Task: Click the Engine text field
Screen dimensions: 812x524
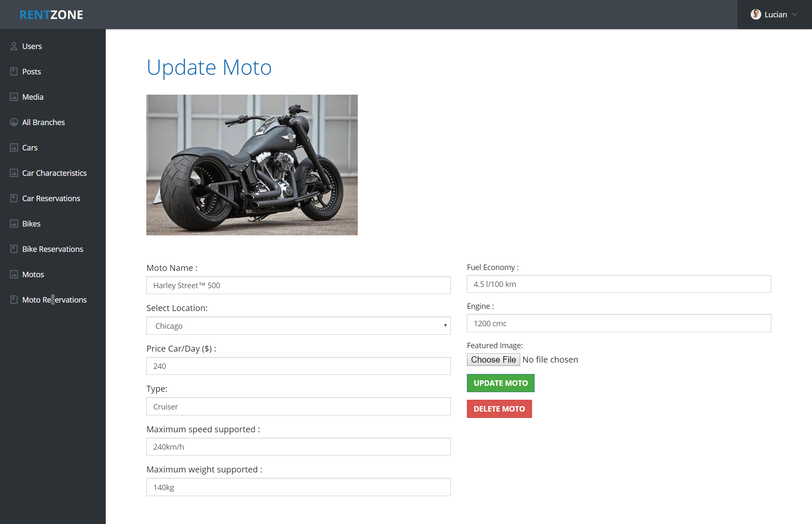Action: tap(619, 323)
